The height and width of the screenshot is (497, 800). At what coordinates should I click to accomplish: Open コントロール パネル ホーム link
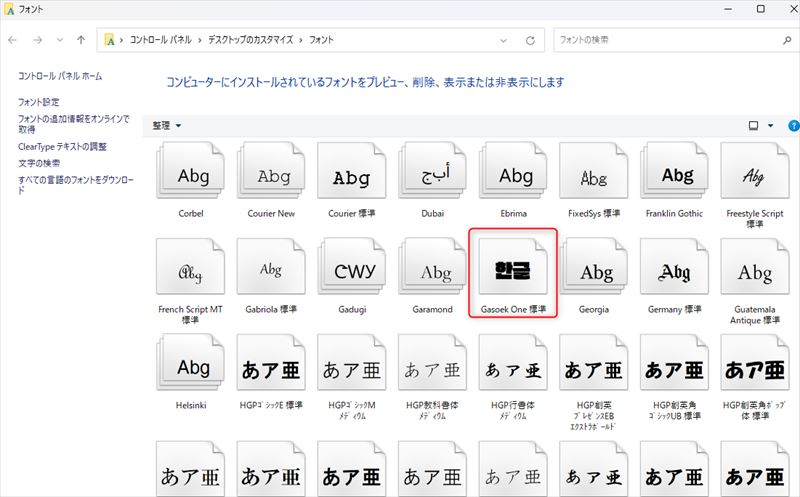[x=60, y=76]
